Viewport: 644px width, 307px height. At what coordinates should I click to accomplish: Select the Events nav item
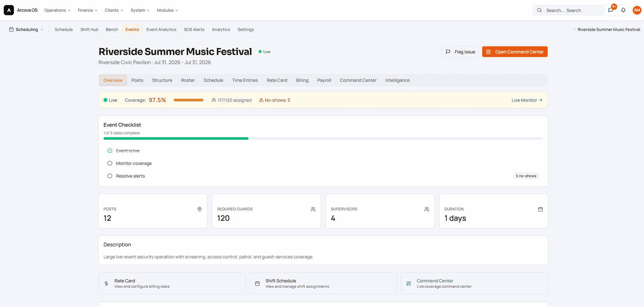click(x=132, y=29)
